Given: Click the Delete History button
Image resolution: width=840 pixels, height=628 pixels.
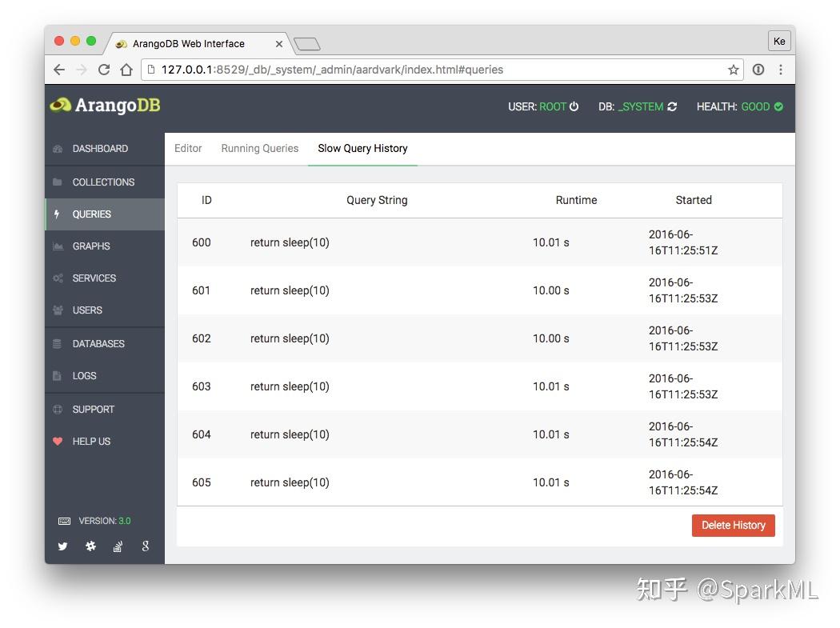Looking at the screenshot, I should (733, 526).
